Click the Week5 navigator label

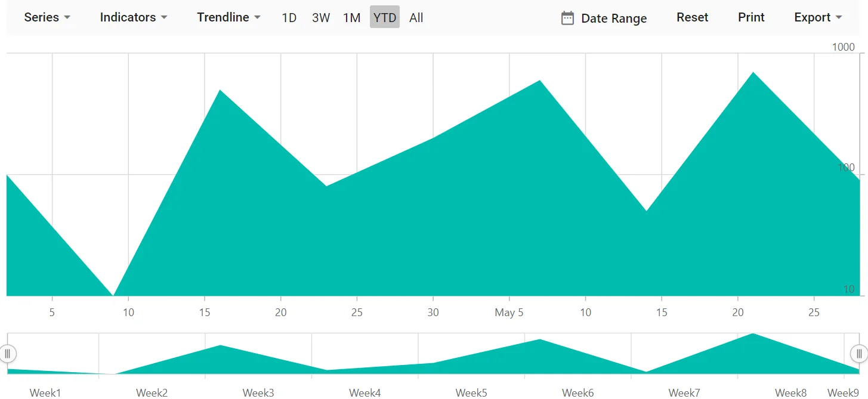tap(471, 392)
